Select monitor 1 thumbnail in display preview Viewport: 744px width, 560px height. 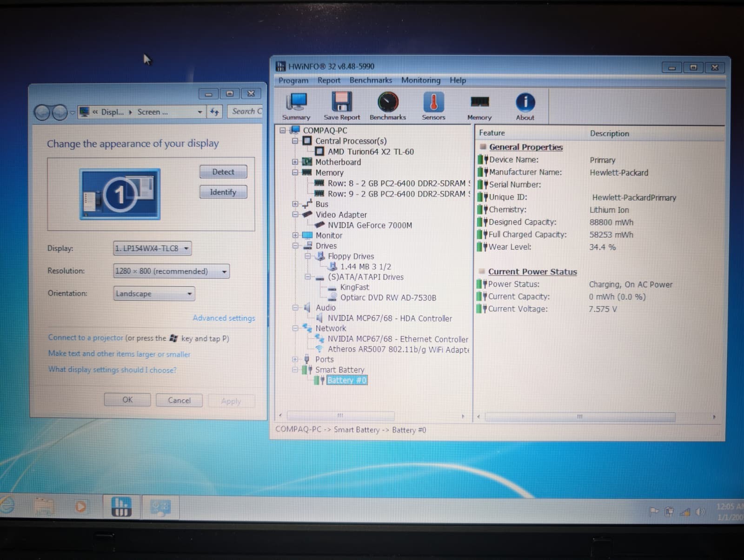120,194
